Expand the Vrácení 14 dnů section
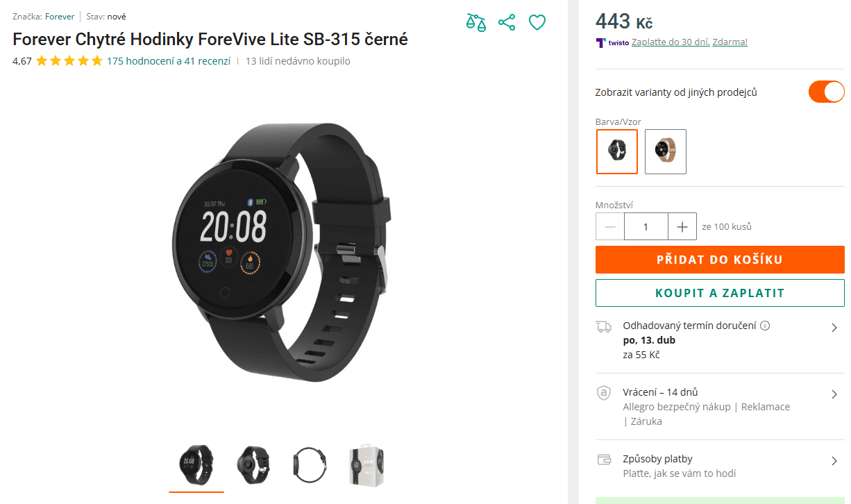 834,394
